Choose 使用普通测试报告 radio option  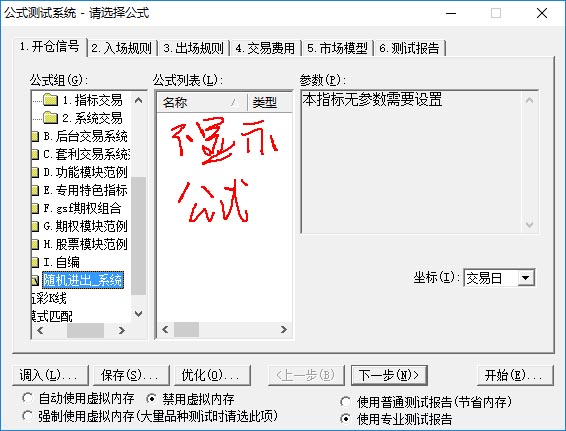click(345, 402)
